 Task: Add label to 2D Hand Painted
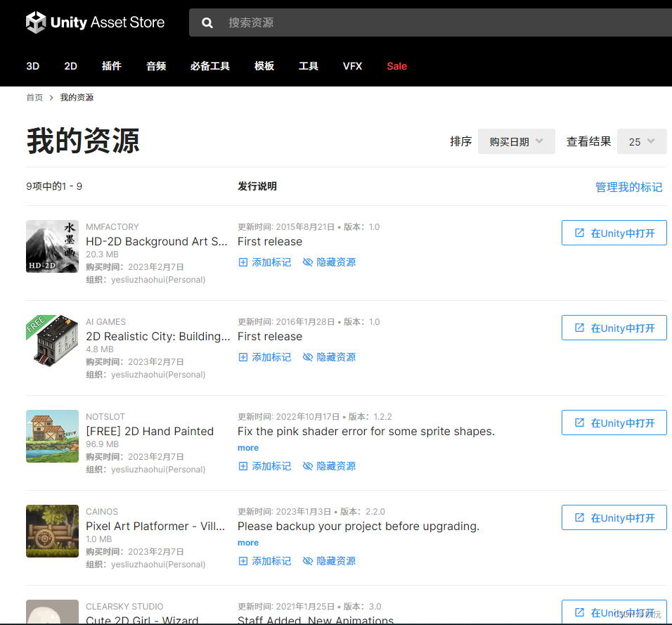[265, 466]
